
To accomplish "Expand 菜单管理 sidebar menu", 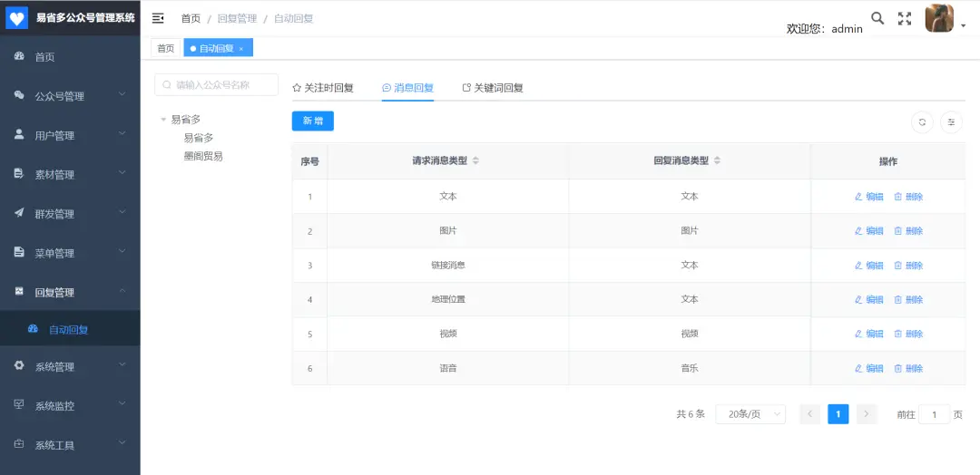I will (x=122, y=251).
